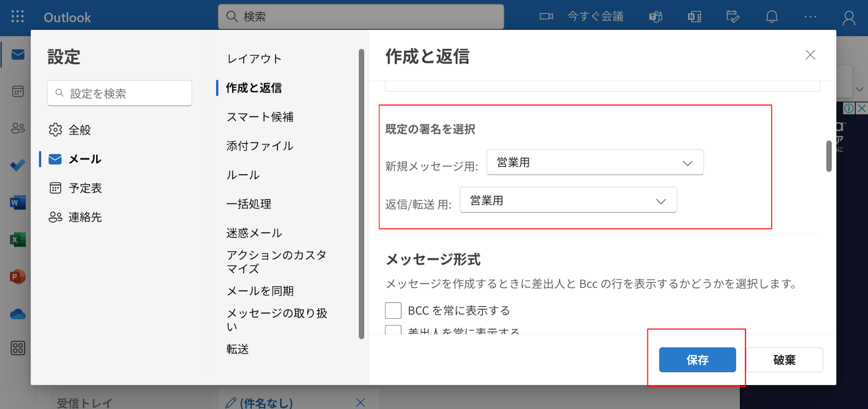Viewport: 868px width, 409px height.
Task: Open the notifications bell
Action: [x=772, y=17]
